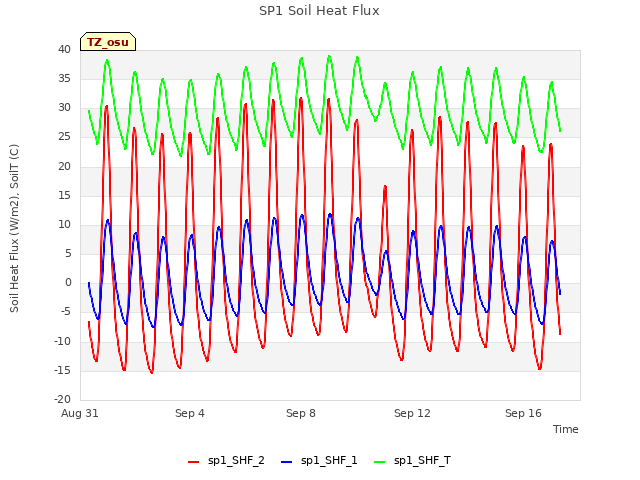Click the 25 y-axis tick label
The width and height of the screenshot is (640, 480).
click(64, 137)
